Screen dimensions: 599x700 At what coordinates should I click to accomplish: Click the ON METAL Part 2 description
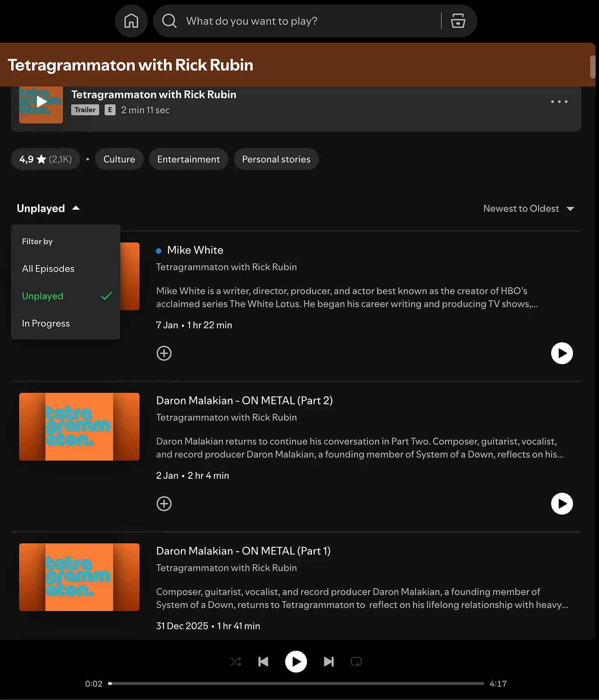pos(360,448)
